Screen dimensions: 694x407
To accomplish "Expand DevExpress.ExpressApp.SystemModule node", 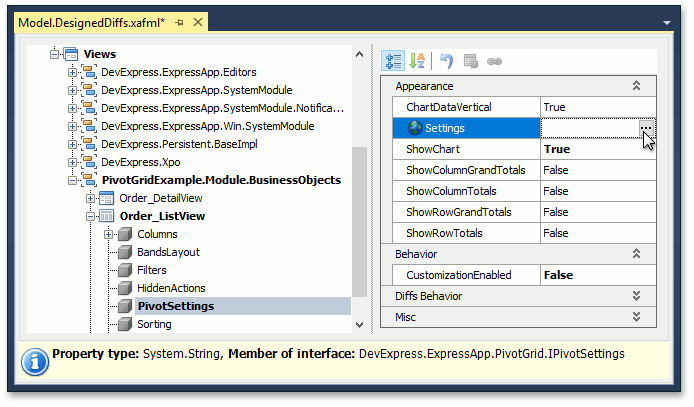I will click(x=72, y=90).
